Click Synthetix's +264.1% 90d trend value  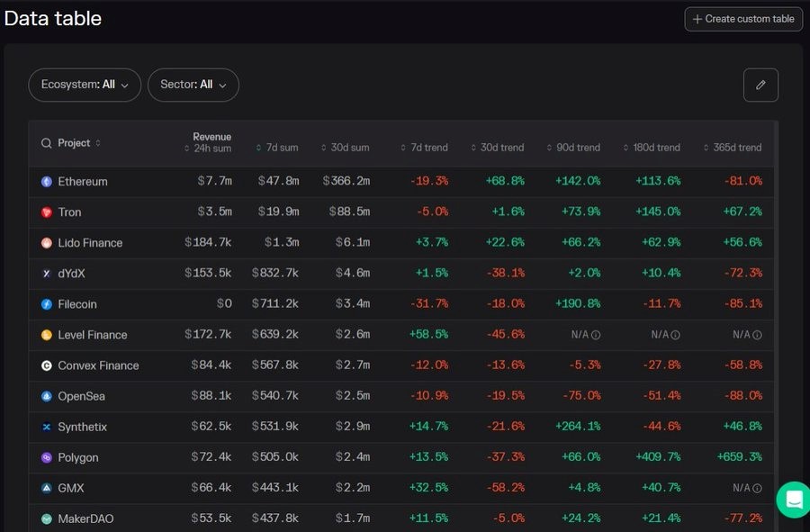tap(578, 426)
